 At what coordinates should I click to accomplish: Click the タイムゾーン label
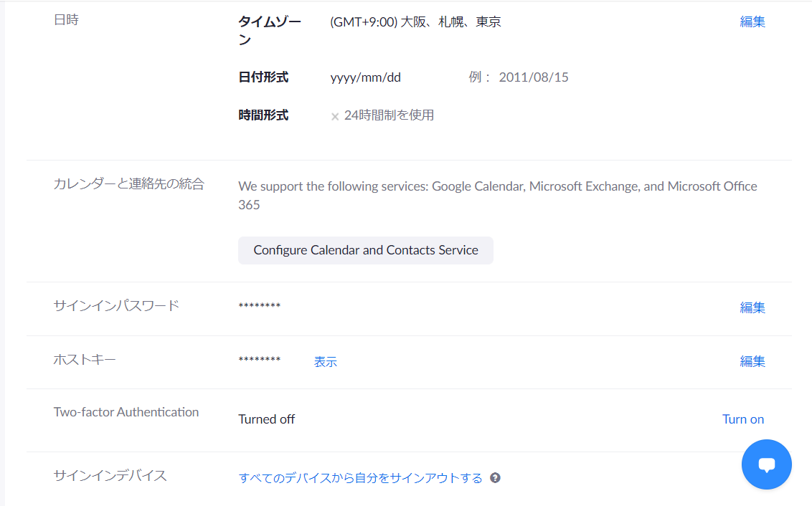[270, 31]
